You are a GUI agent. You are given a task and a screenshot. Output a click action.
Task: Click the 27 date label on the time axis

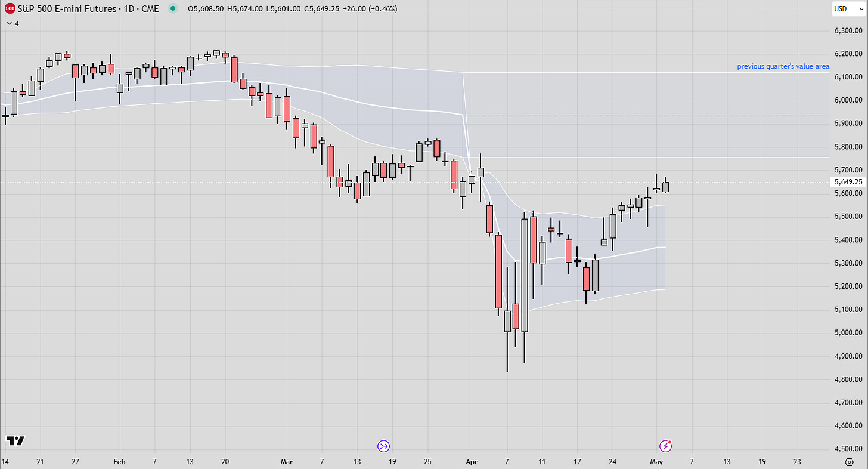click(x=75, y=462)
